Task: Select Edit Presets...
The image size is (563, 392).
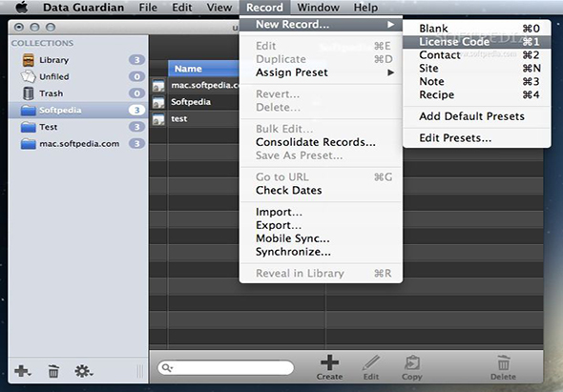Action: tap(477, 138)
